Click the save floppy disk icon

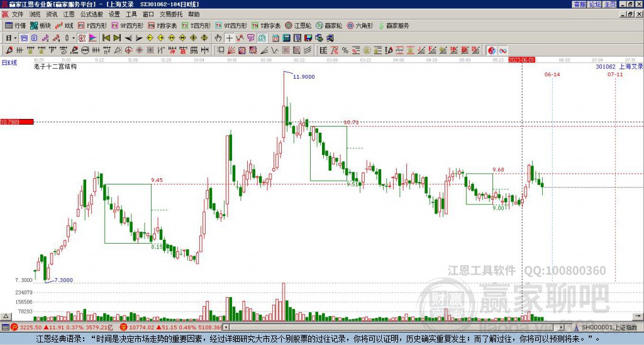308,38
